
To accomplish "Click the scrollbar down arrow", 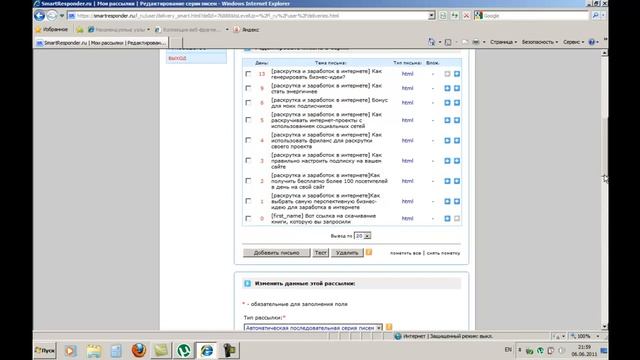I will click(604, 327).
